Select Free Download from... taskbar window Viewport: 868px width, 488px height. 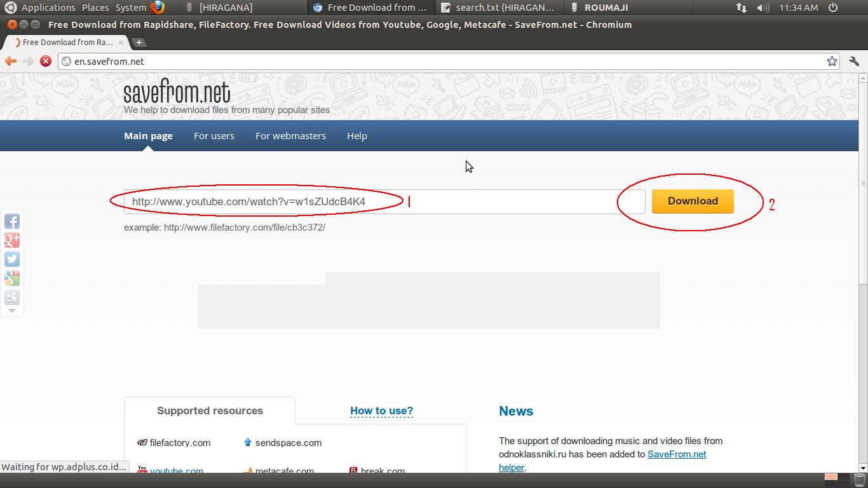pyautogui.click(x=370, y=8)
